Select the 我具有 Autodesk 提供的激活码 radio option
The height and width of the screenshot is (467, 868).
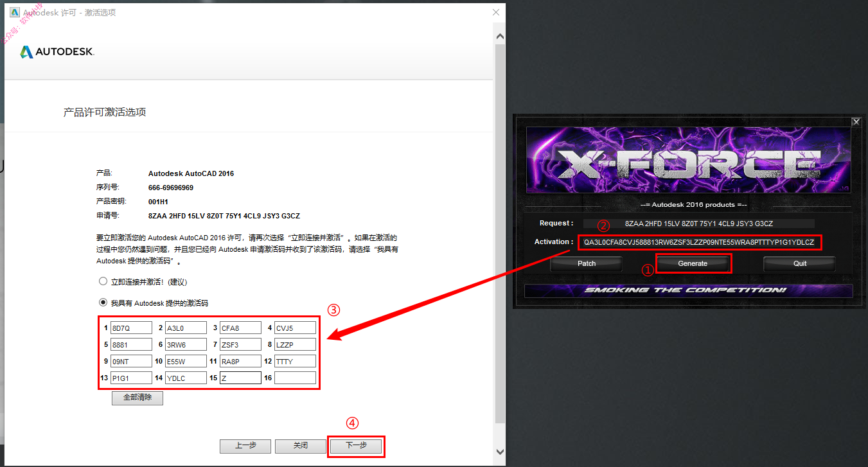[103, 303]
